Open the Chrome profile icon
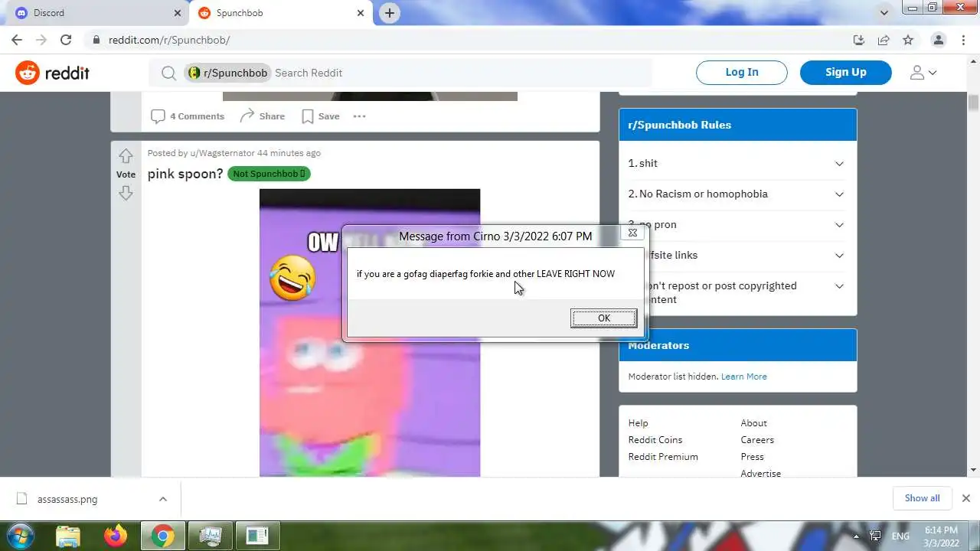Screen dimensions: 980x551 (938, 40)
